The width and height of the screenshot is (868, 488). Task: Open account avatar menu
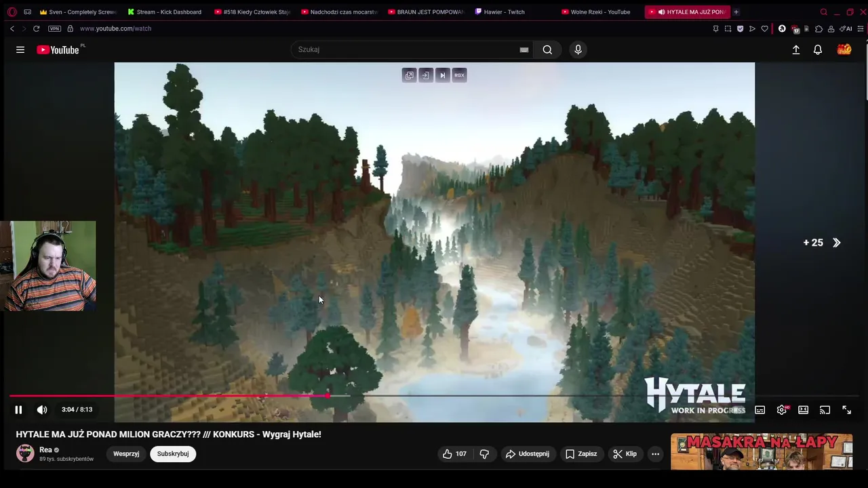point(844,49)
